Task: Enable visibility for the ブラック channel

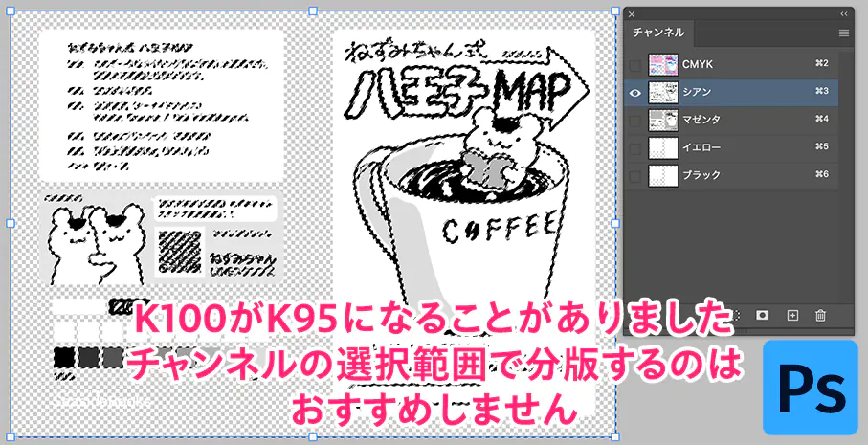Action: click(634, 176)
